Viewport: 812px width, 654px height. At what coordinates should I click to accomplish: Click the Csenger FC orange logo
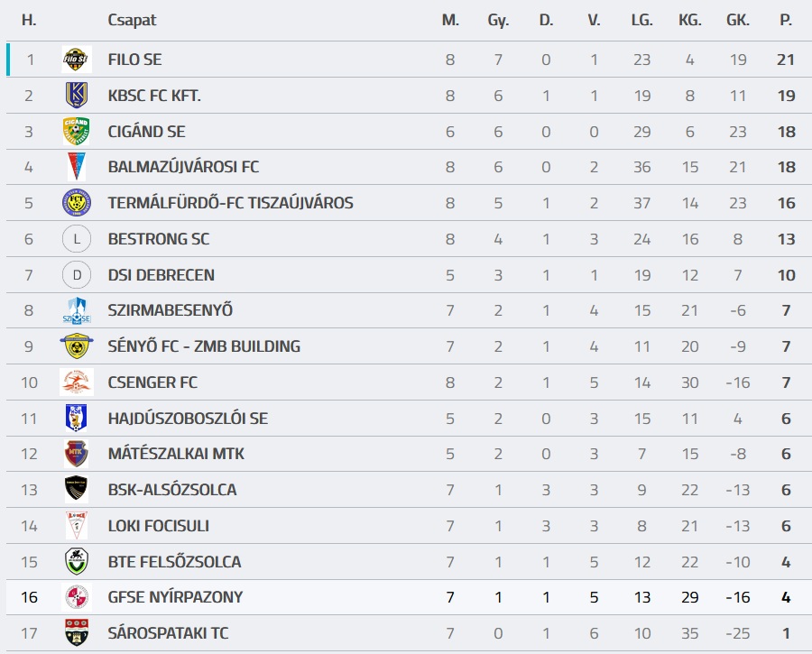[76, 382]
